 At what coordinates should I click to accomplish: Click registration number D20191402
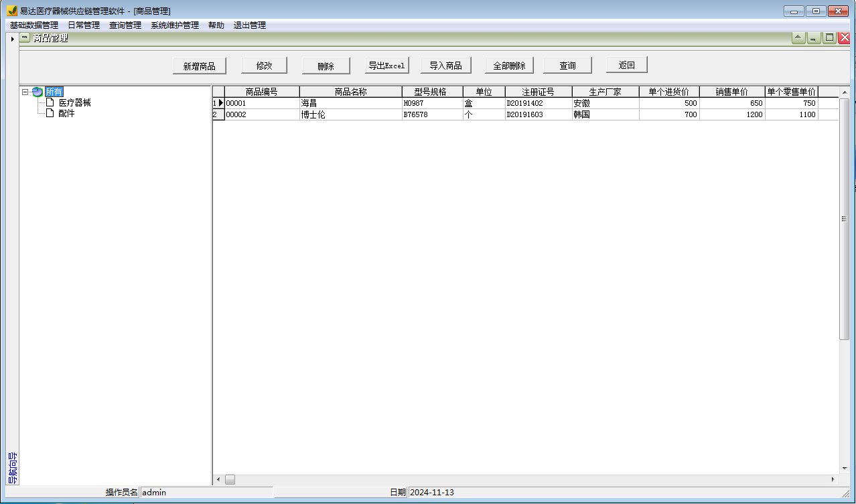point(539,104)
